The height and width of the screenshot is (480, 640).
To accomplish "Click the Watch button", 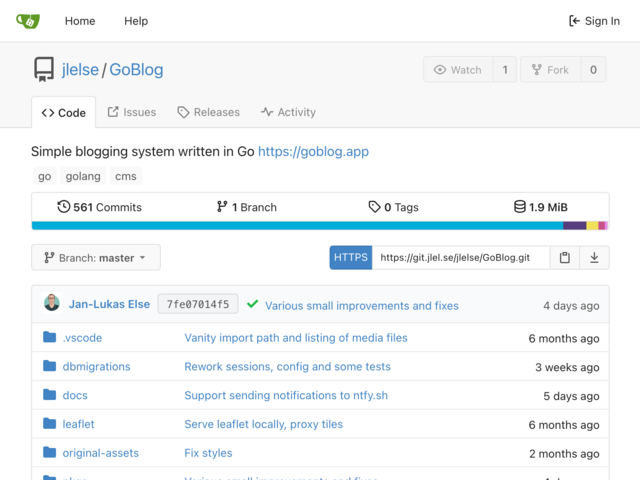I will click(458, 70).
